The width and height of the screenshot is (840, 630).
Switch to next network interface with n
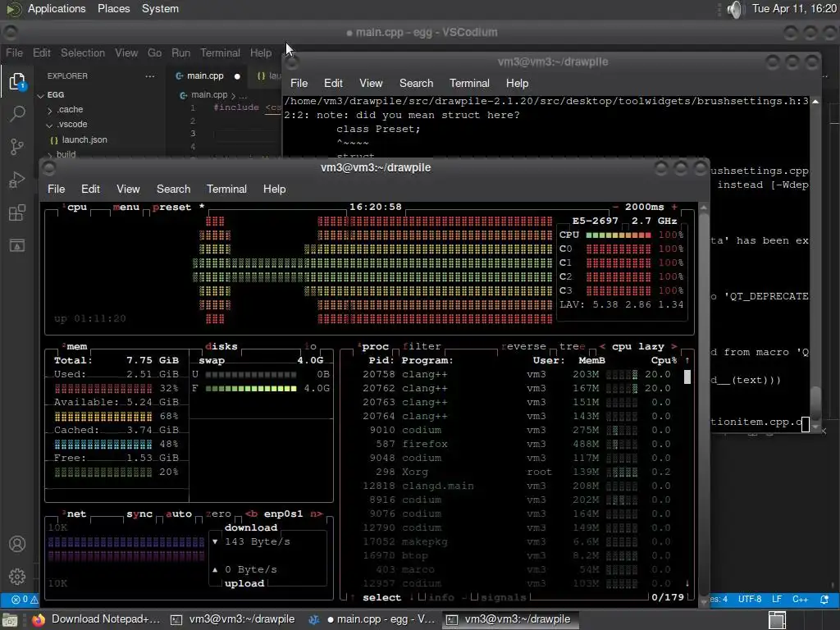click(317, 514)
